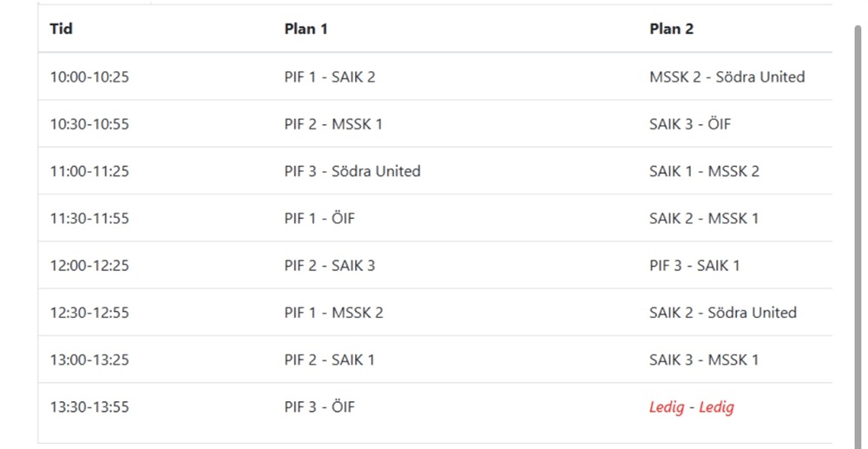The width and height of the screenshot is (868, 449).
Task: Click the SAIK 2 - Södra United match
Action: click(x=723, y=313)
